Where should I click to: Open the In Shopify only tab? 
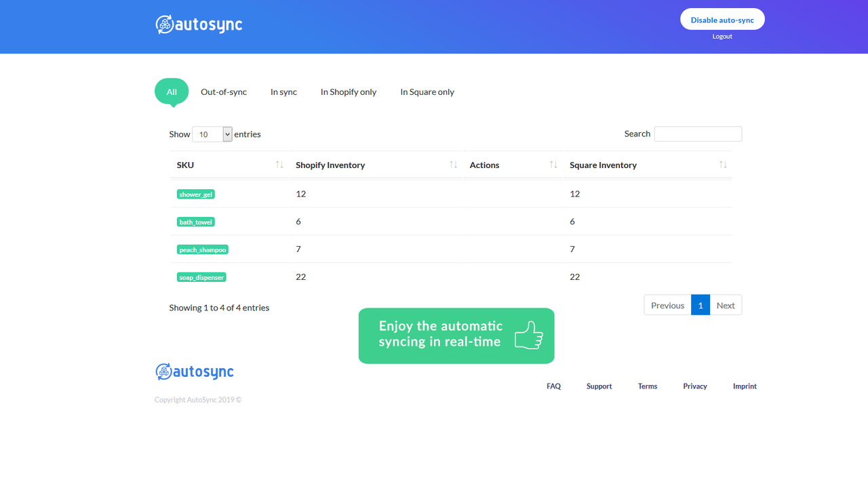coord(349,92)
